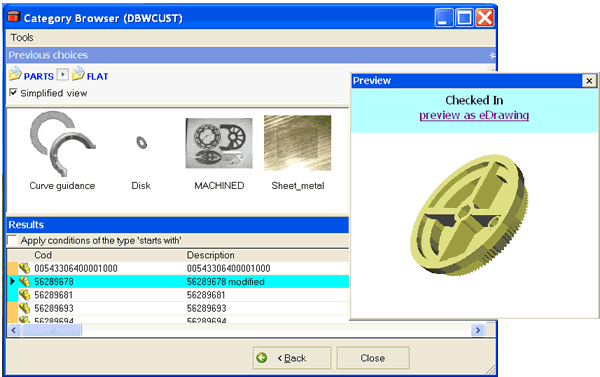The height and width of the screenshot is (377, 600).
Task: Click the 3D gear model preview
Action: click(469, 214)
